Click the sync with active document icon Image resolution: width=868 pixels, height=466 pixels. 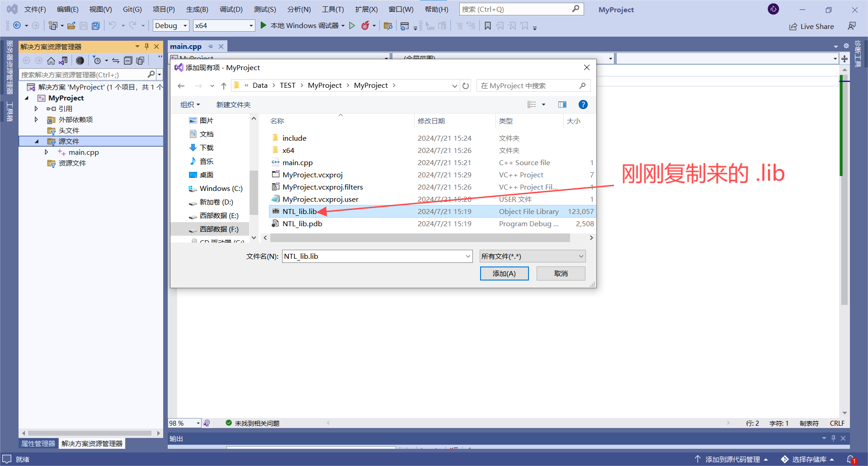pos(116,61)
